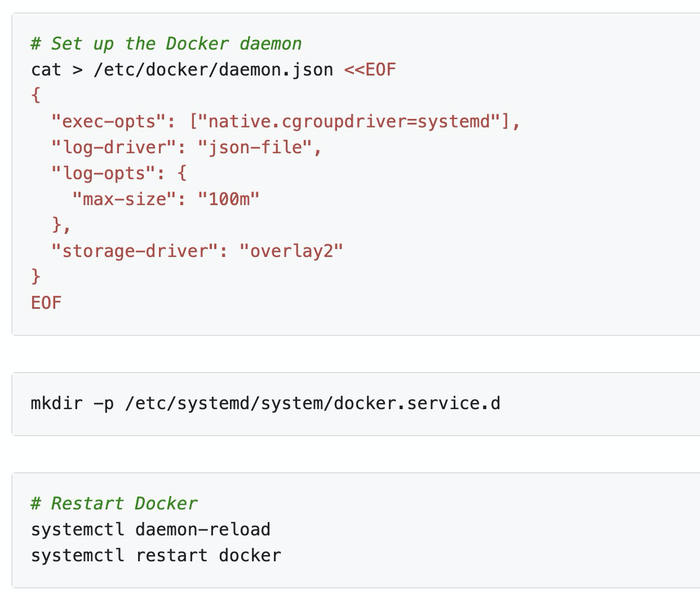This screenshot has height=594, width=700.
Task: Click the "systemctl daemon-reload" line
Action: coord(151,530)
